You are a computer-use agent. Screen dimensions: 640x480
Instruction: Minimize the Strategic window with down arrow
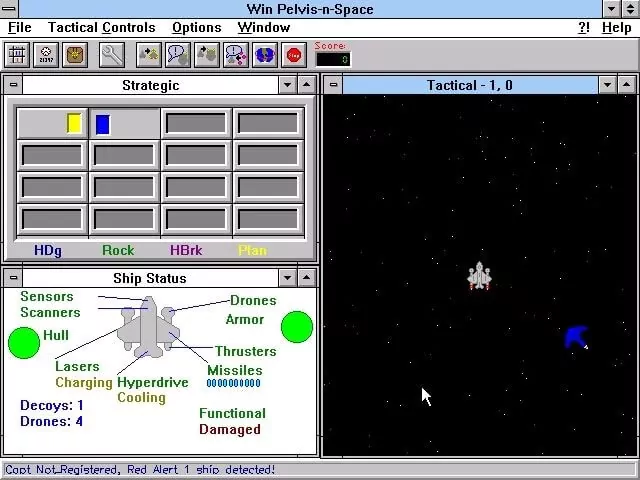coord(287,85)
